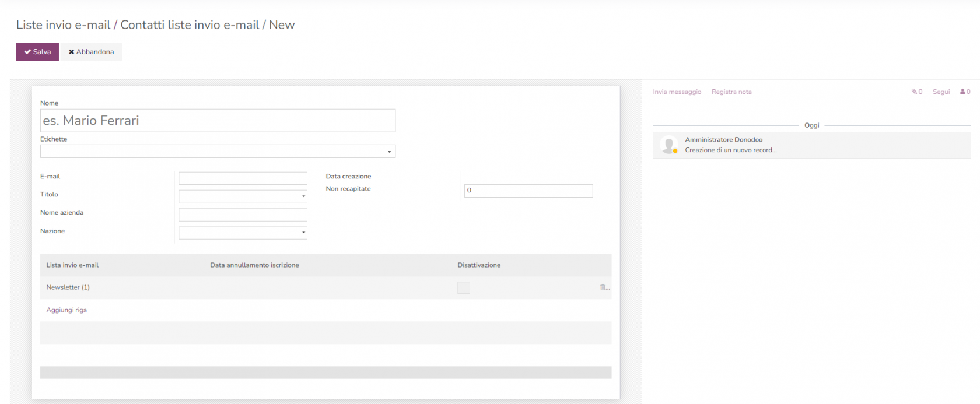Click the Segui follow link
The image size is (980, 404).
click(941, 92)
